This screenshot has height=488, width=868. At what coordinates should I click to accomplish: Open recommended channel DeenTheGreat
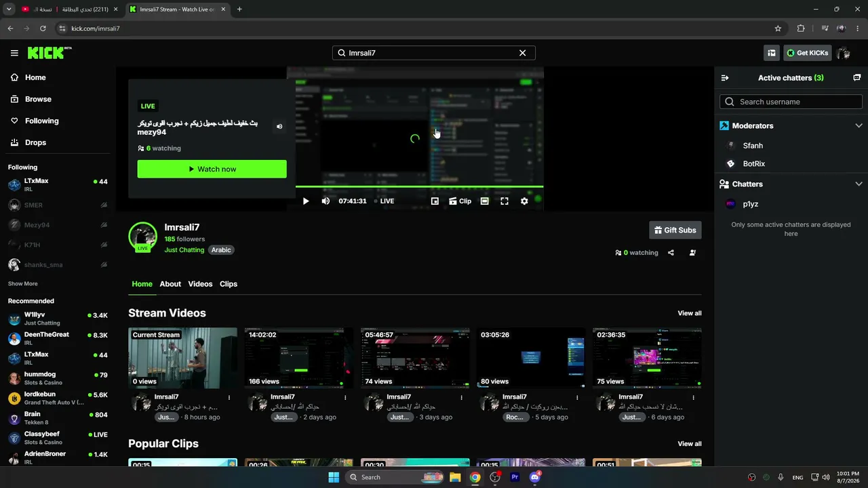[58, 339]
